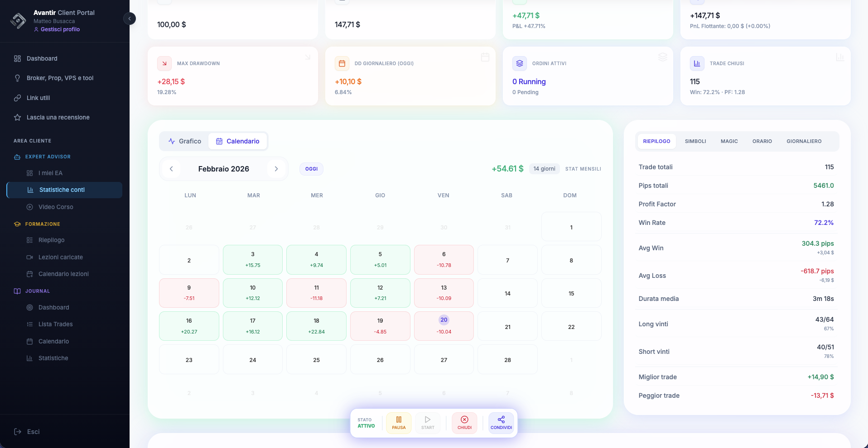
Task: Select February 16 calendar day cell
Action: (189, 326)
